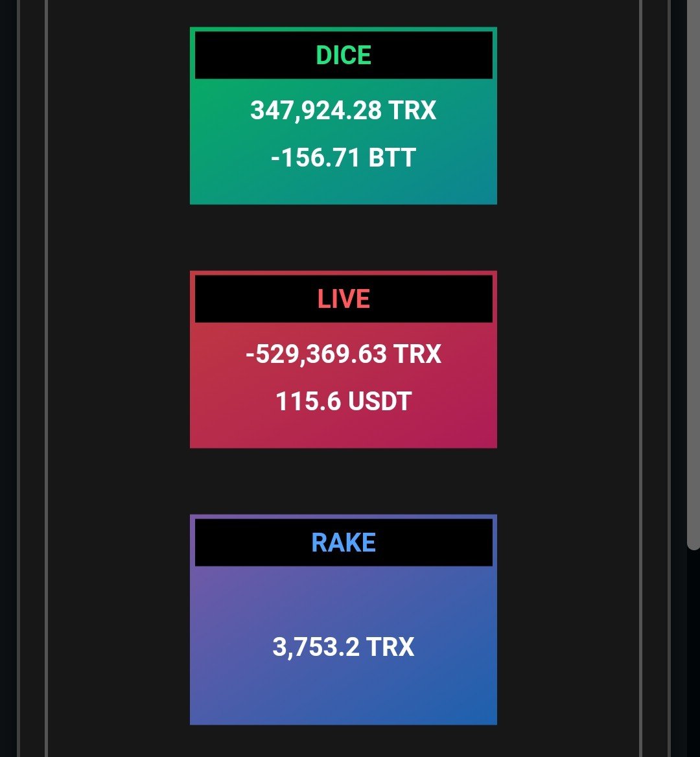The image size is (700, 757).
Task: Click the black title bar behind DICE
Action: (246, 56)
